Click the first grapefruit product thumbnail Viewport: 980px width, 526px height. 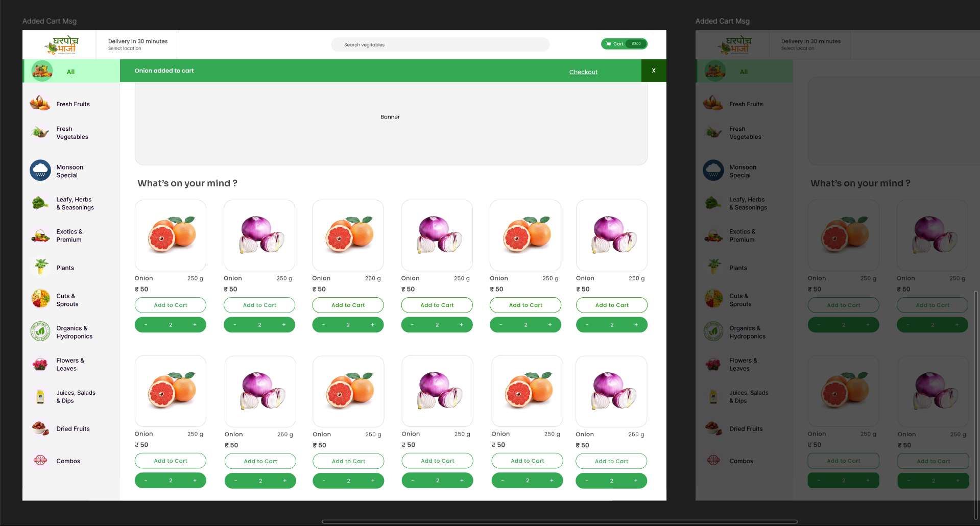171,235
